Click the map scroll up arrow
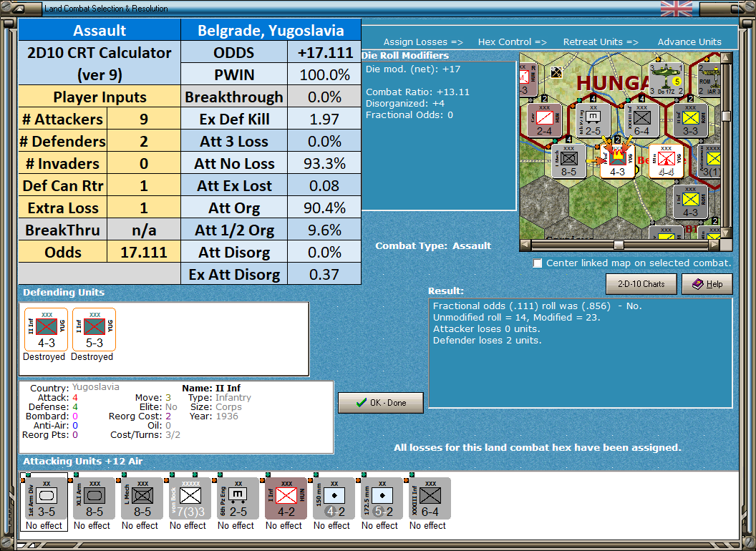The height and width of the screenshot is (551, 756). 726,58
